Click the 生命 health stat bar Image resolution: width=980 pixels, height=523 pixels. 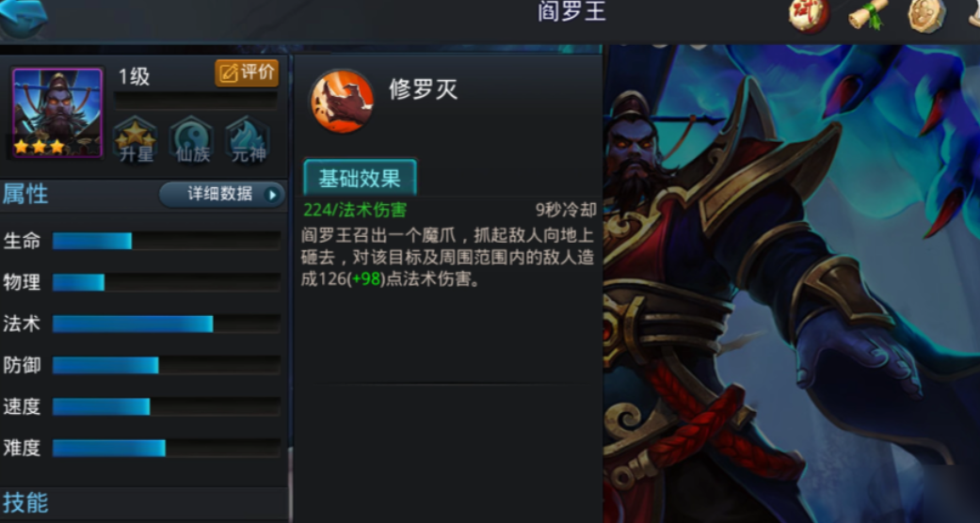(x=167, y=241)
